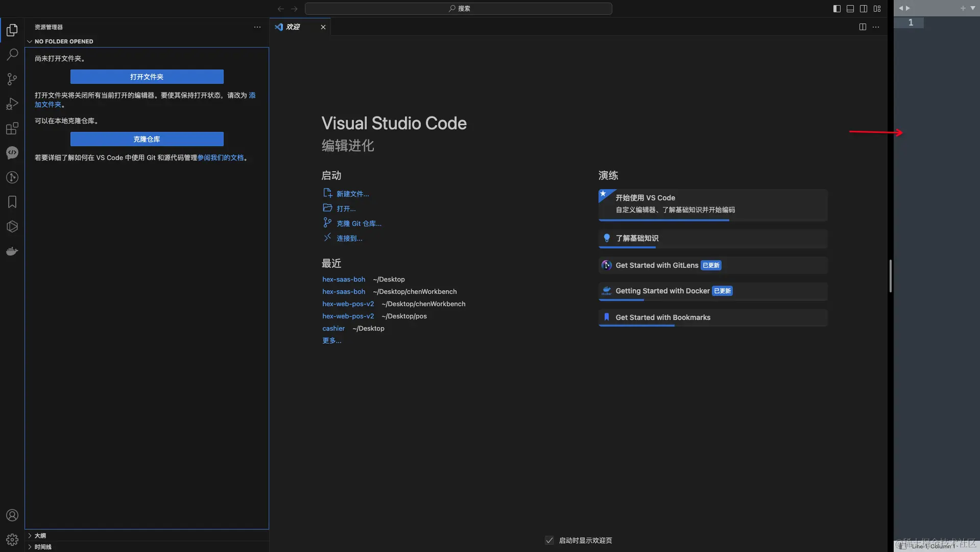Open the Docker view in the activity bar

coord(12,251)
